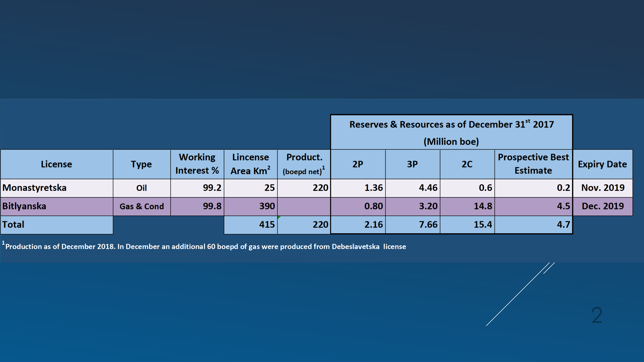Click the 2C value 14.8
The height and width of the screenshot is (362, 644).
point(483,206)
